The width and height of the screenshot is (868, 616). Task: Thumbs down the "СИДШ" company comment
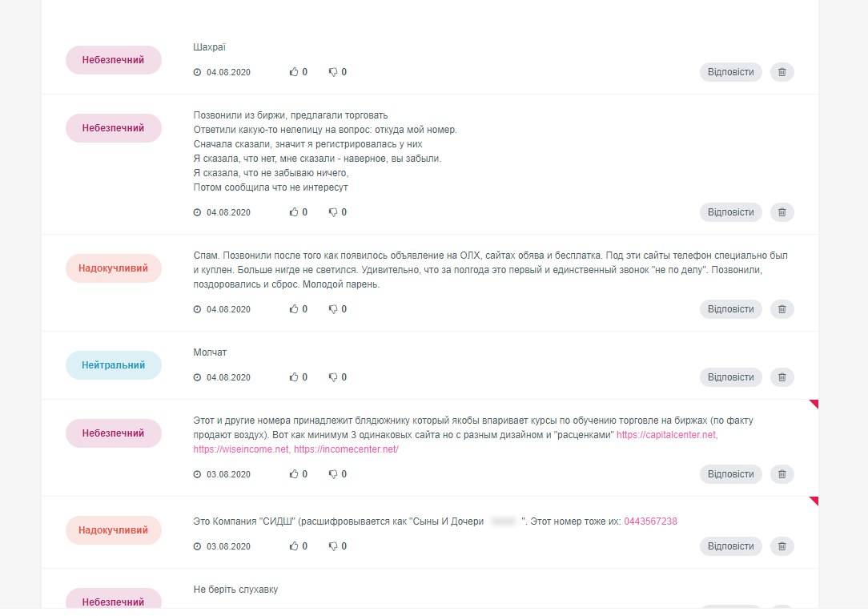(x=333, y=546)
